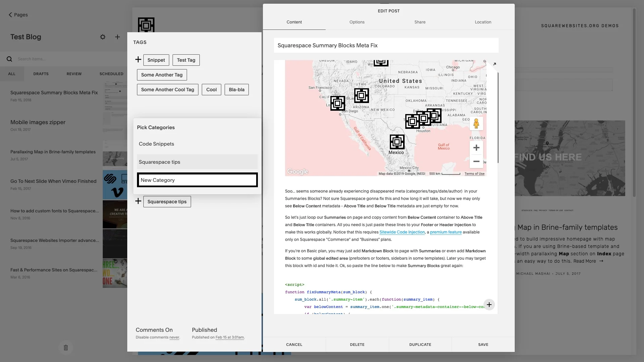The width and height of the screenshot is (644, 362).
Task: Click the map marker over Mexico
Action: [x=397, y=142]
